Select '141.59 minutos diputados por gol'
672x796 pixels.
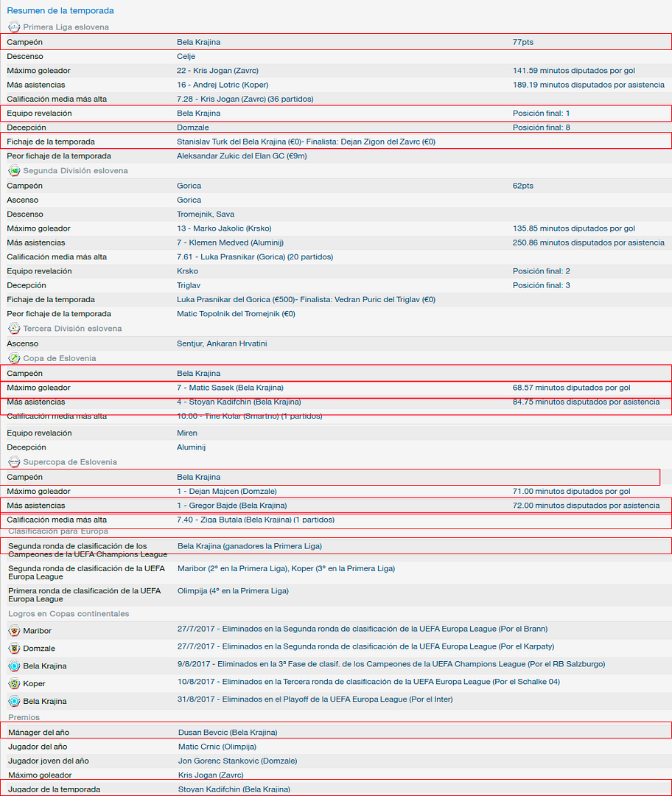pos(574,71)
